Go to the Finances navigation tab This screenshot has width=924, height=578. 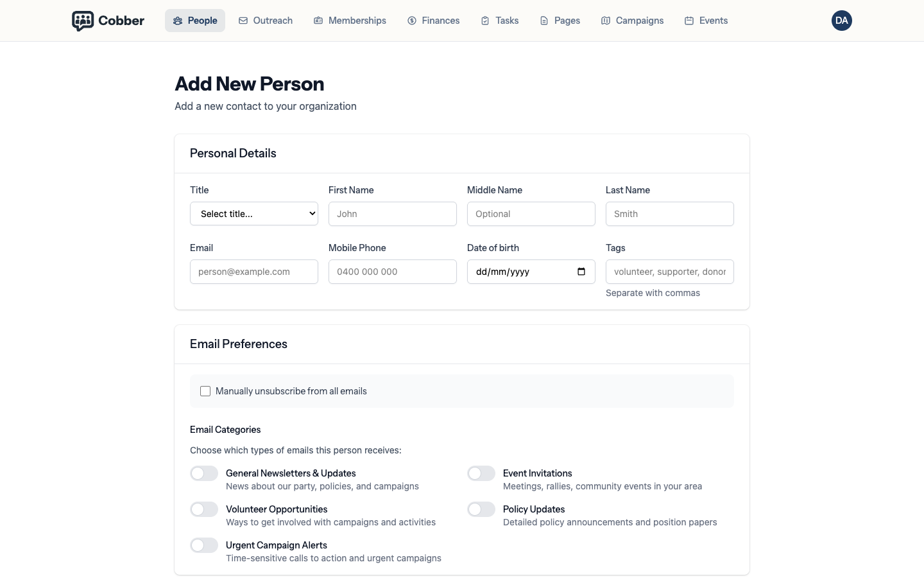pyautogui.click(x=433, y=21)
